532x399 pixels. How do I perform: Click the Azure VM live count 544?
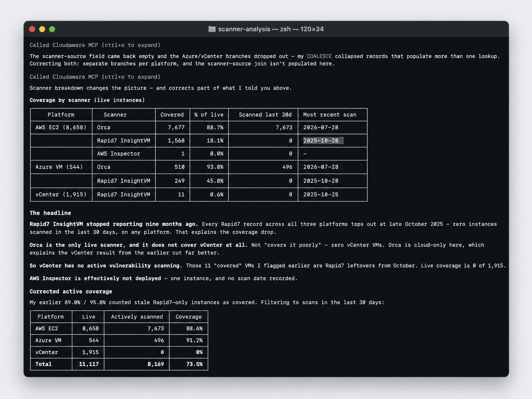(x=94, y=340)
